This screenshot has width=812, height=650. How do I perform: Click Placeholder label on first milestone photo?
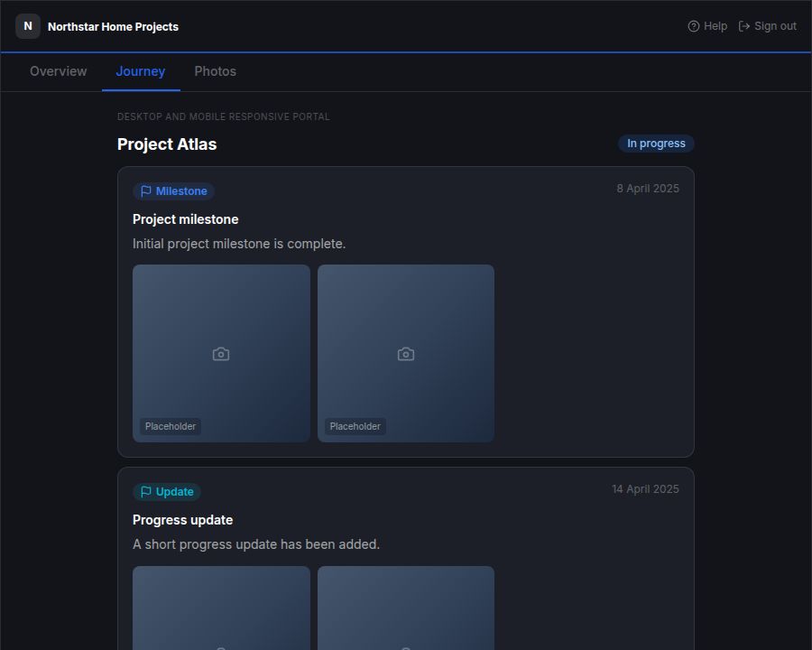(171, 427)
